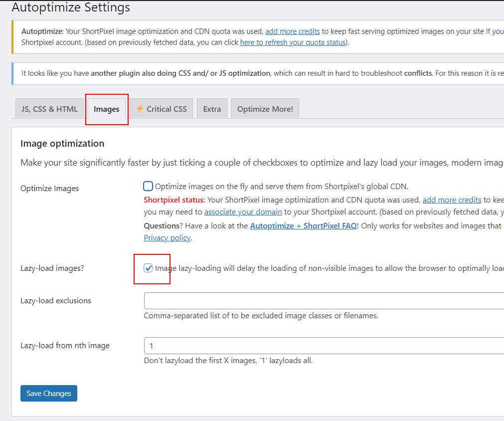The image size is (504, 421).
Task: Click the Image optimization section heading
Action: coord(62,144)
